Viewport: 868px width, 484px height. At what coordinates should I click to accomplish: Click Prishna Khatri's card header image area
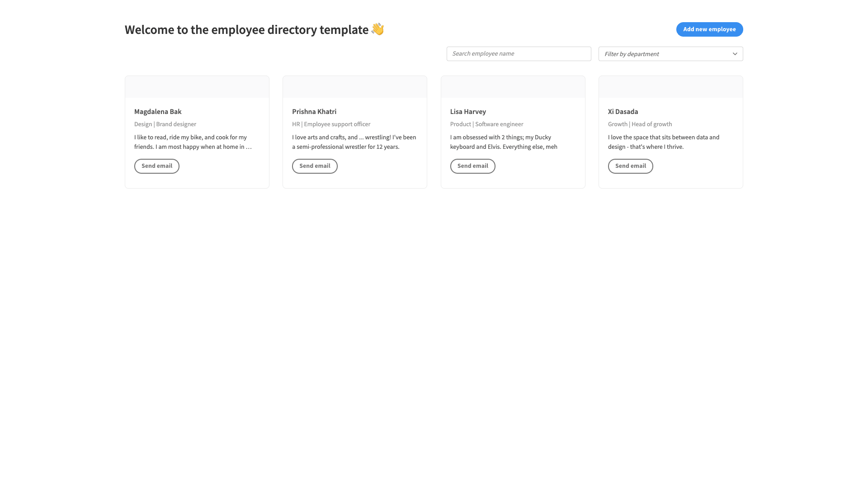pos(355,87)
